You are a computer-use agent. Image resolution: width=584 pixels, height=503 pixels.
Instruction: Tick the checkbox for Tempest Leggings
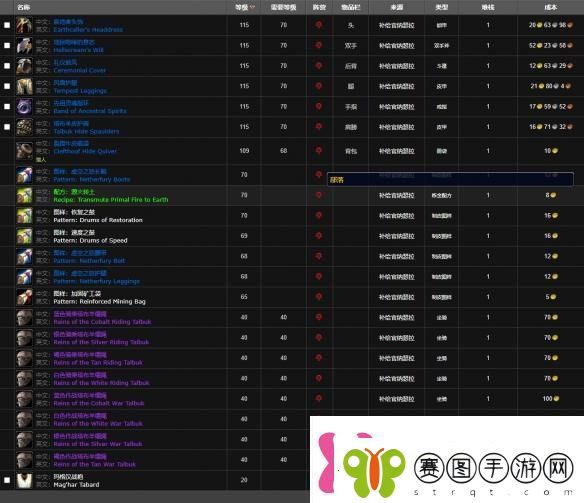click(x=7, y=86)
